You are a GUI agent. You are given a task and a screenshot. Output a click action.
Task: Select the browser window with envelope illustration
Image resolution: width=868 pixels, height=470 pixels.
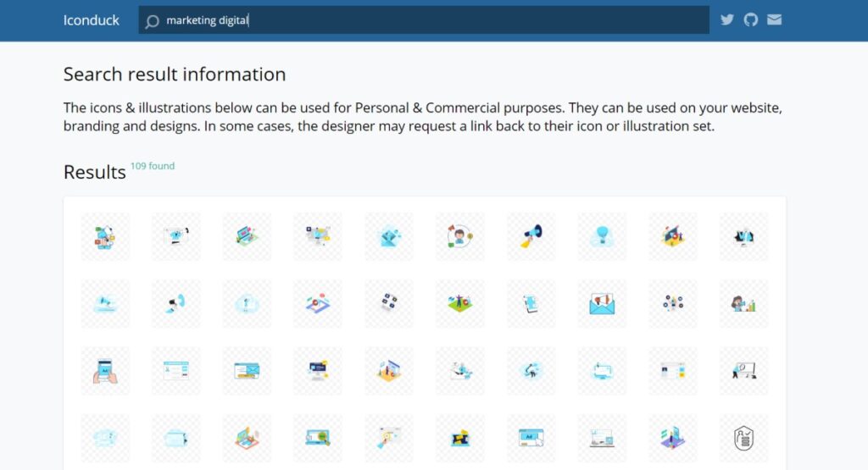[x=247, y=370]
